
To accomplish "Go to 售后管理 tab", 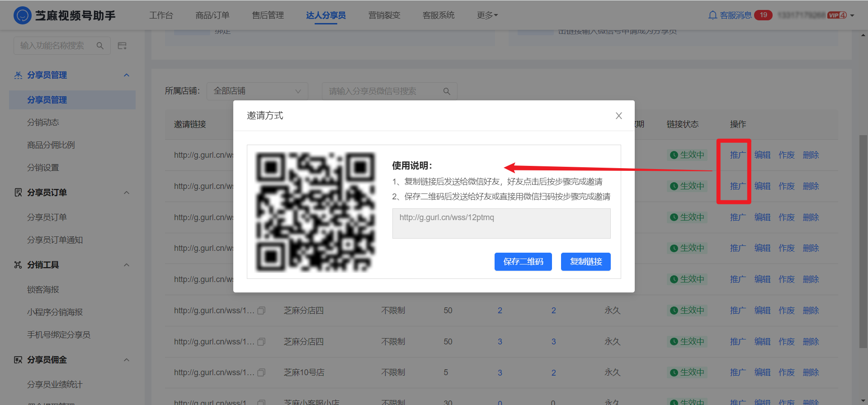I will point(268,15).
